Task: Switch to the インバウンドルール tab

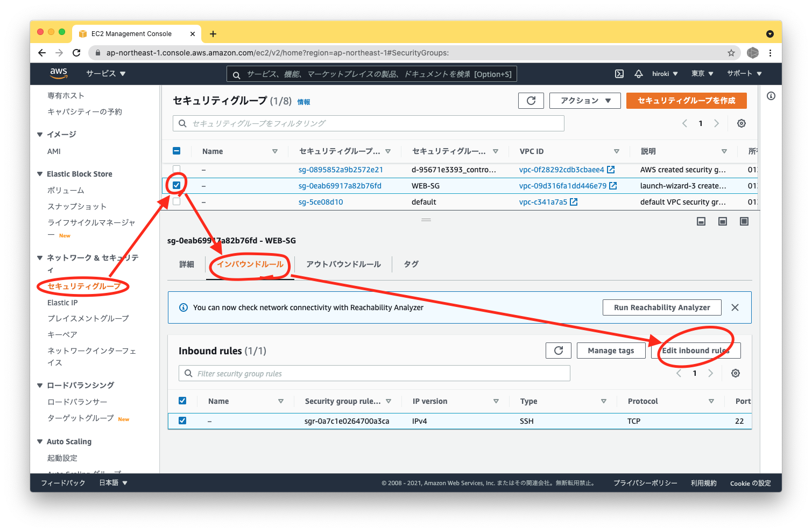Action: pos(250,264)
